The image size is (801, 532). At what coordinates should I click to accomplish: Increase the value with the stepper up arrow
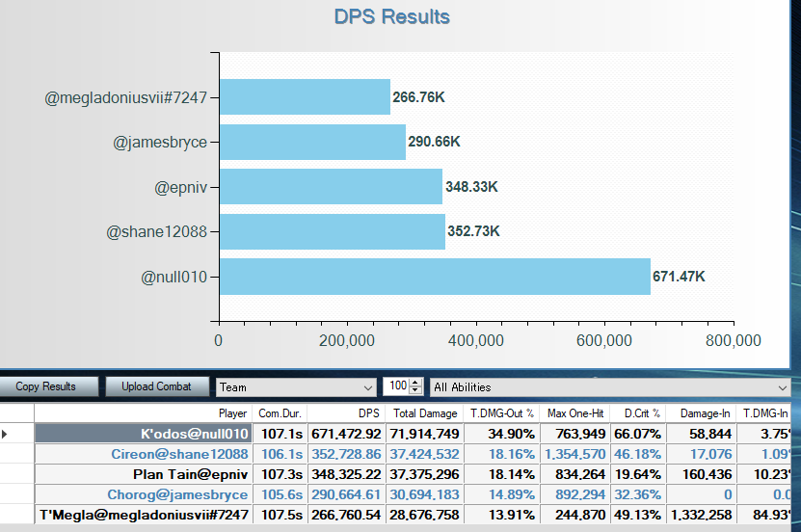click(x=416, y=383)
